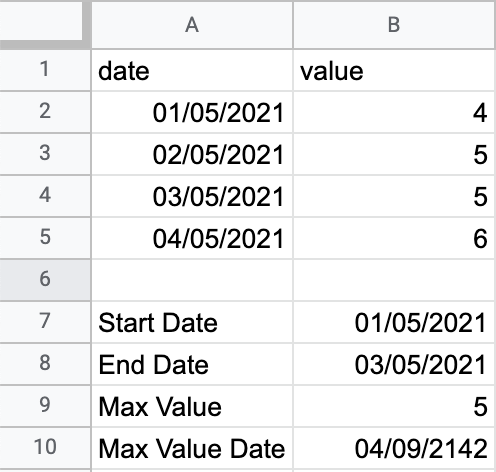Click the 'date' header cell
The width and height of the screenshot is (496, 472).
[x=192, y=70]
